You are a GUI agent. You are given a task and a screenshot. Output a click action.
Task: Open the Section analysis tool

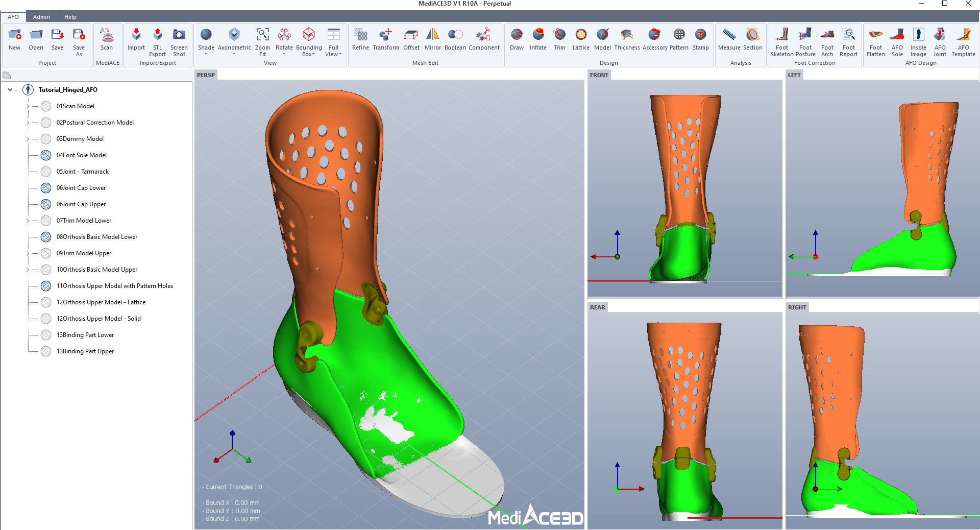753,39
